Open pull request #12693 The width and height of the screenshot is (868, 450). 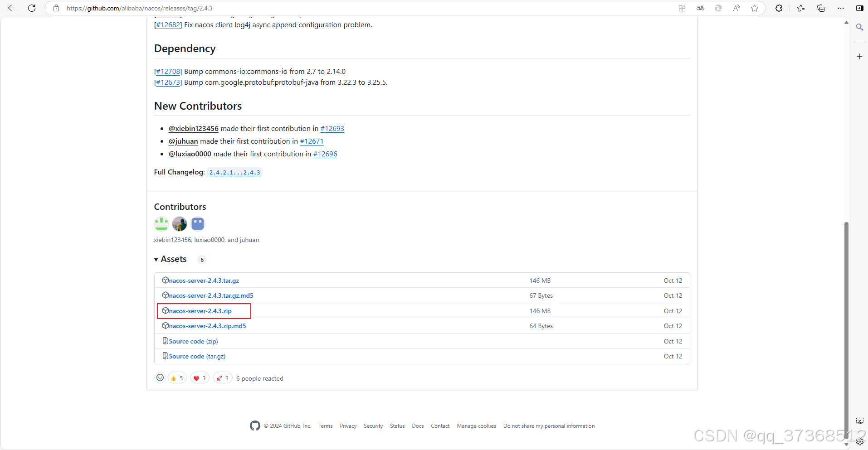332,129
